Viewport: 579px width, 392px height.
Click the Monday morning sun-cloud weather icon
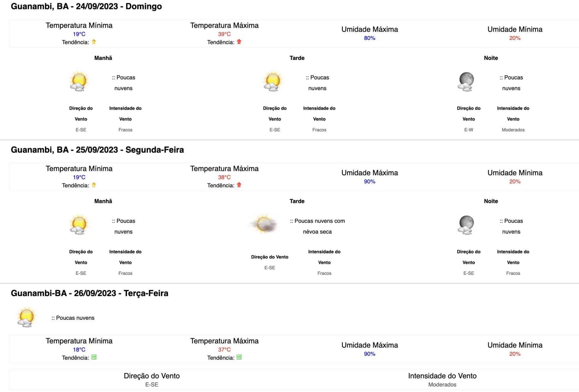click(79, 225)
